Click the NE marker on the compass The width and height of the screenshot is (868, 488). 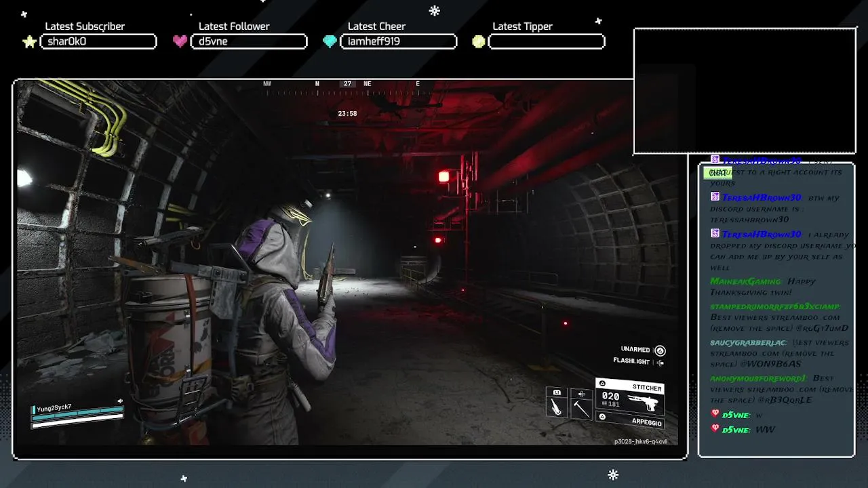coord(367,84)
